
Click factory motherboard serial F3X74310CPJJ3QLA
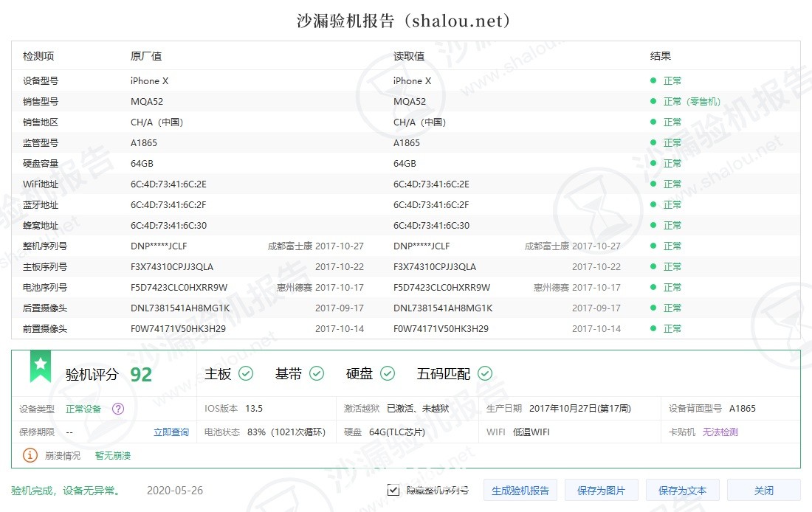click(172, 266)
